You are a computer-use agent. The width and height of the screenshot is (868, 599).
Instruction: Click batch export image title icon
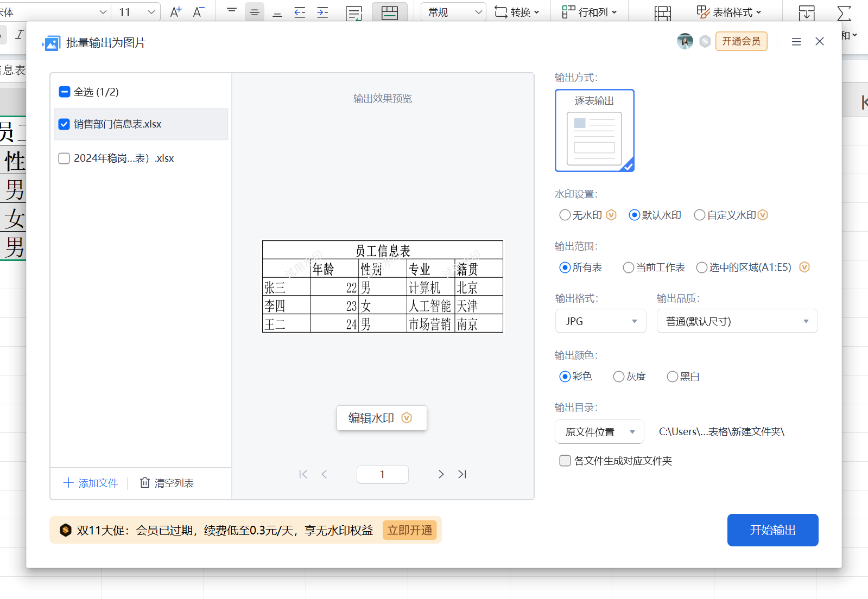(51, 43)
